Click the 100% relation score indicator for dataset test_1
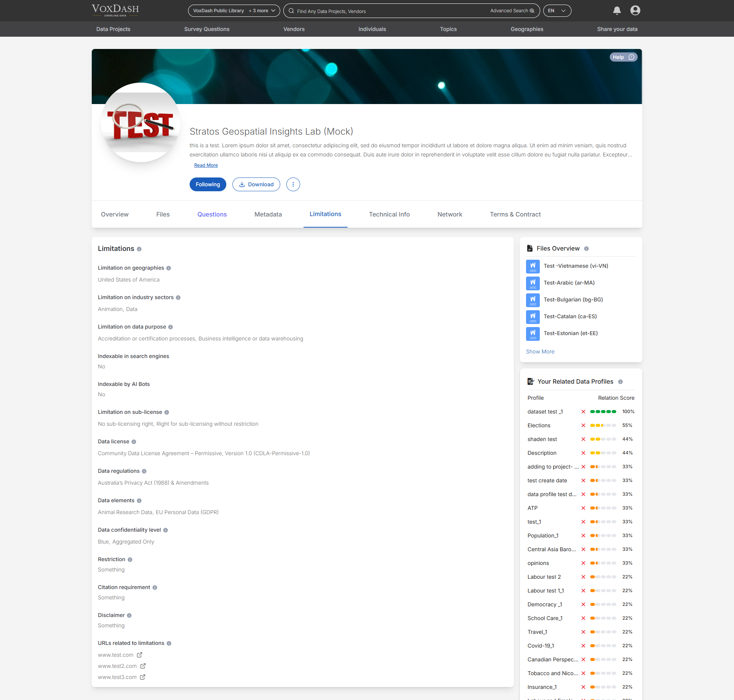This screenshot has width=734, height=700. tap(628, 412)
